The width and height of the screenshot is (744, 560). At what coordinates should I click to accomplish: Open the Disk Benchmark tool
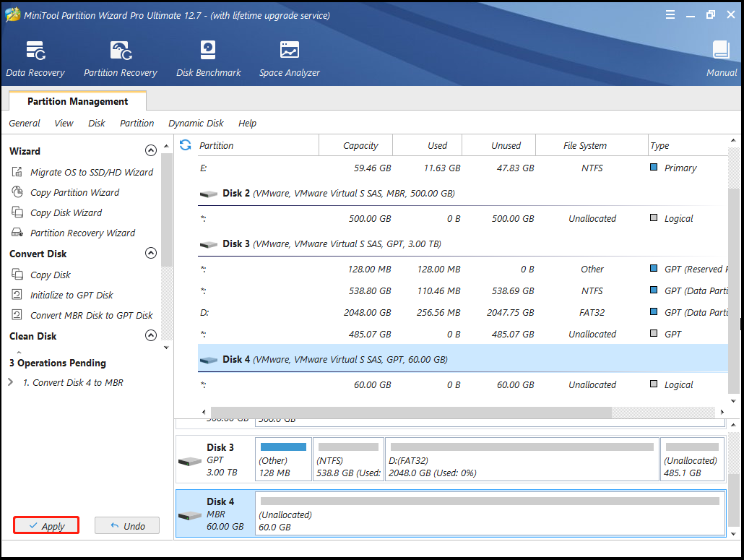[x=208, y=59]
